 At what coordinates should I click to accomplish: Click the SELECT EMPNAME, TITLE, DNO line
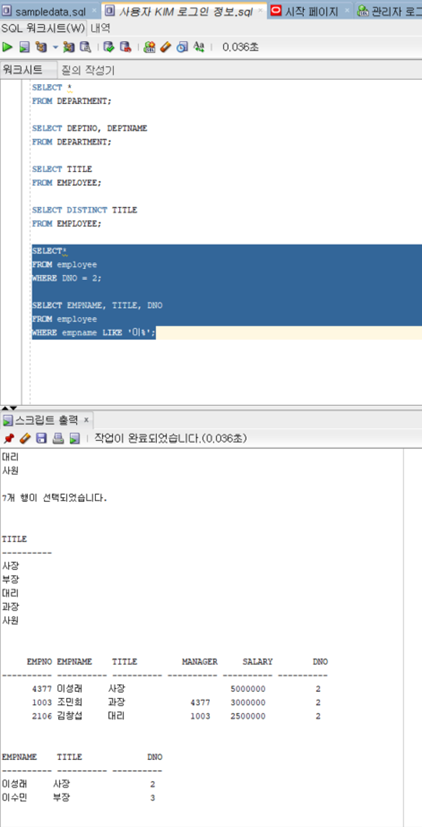click(97, 305)
